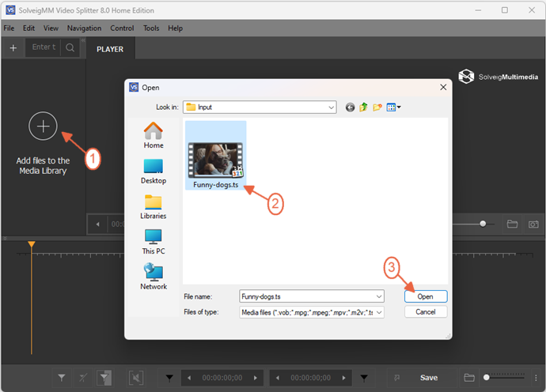Open This PC in places bar
The width and height of the screenshot is (546, 392).
tap(154, 242)
